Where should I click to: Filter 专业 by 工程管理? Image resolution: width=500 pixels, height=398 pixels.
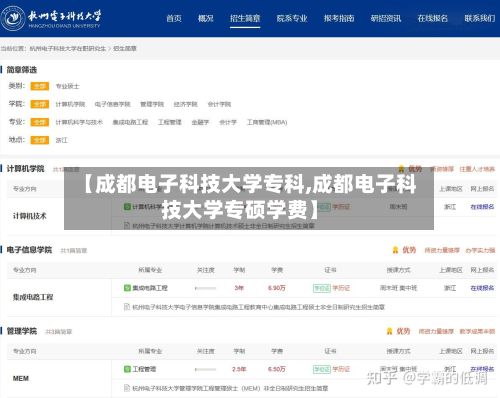pyautogui.click(x=170, y=122)
